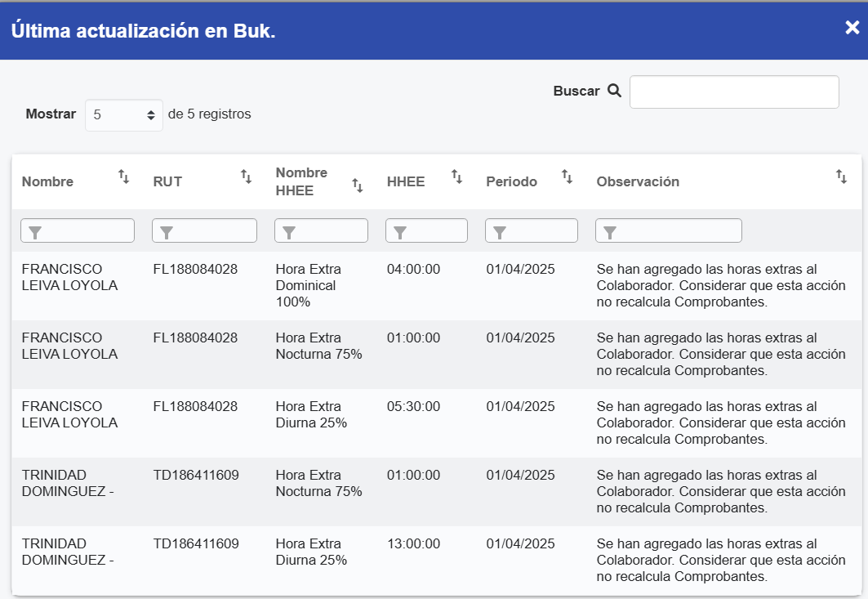Select the HHEE column filter field
Viewport: 868px width, 599px height.
click(x=434, y=231)
